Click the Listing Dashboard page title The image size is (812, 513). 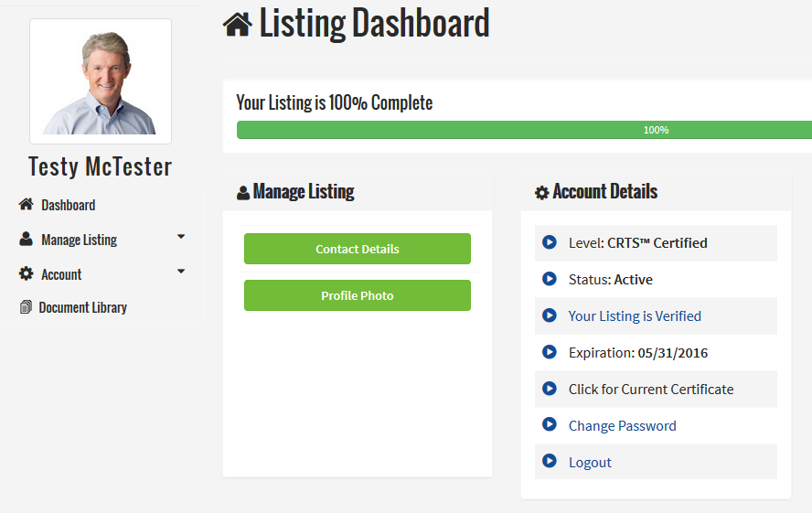[374, 23]
